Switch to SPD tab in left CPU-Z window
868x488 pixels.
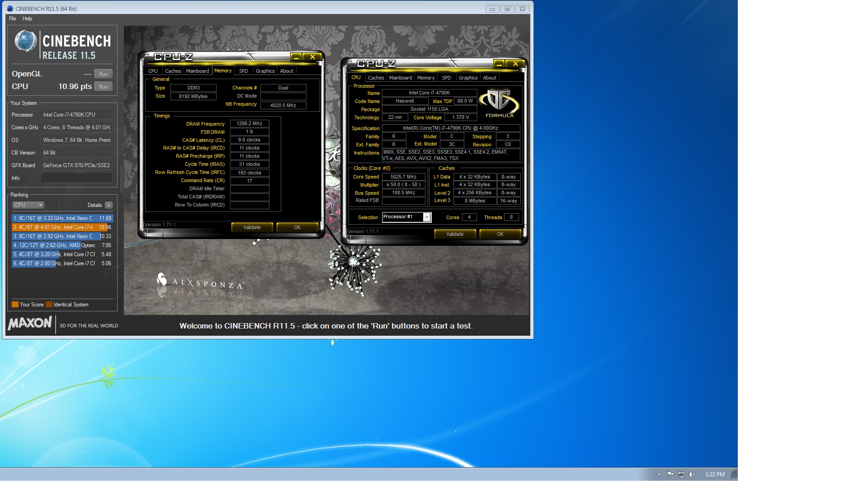point(243,71)
